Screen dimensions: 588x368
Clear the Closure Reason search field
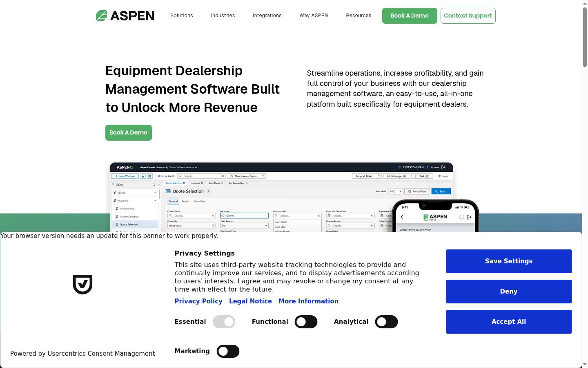pyautogui.click(x=372, y=226)
